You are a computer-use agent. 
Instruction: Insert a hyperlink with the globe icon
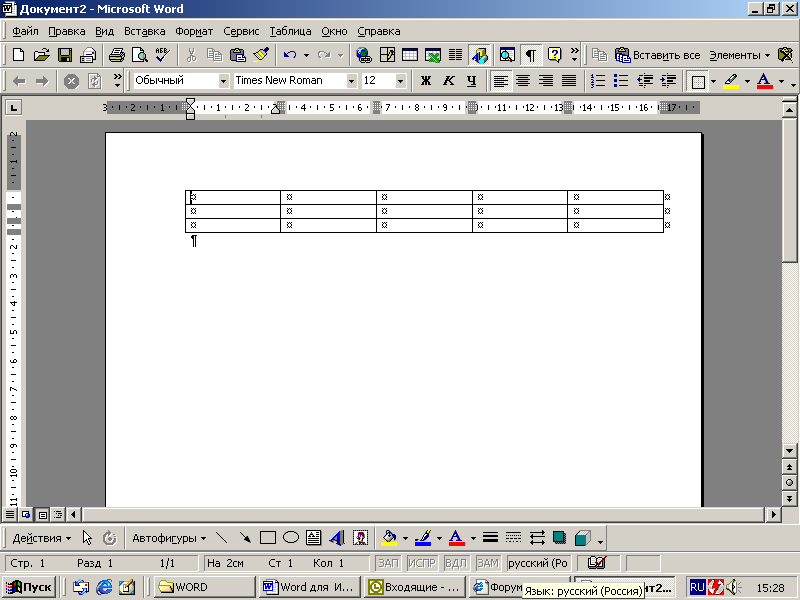(x=364, y=55)
